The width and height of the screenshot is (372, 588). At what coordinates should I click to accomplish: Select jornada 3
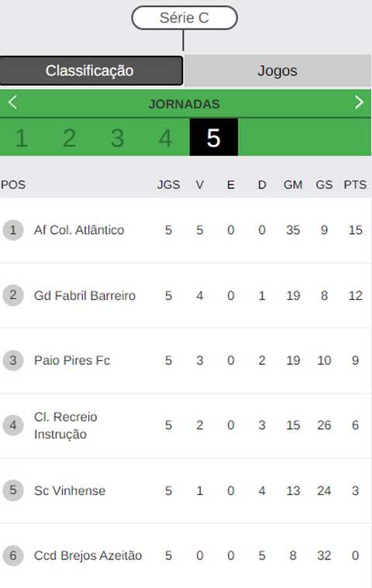(x=117, y=138)
